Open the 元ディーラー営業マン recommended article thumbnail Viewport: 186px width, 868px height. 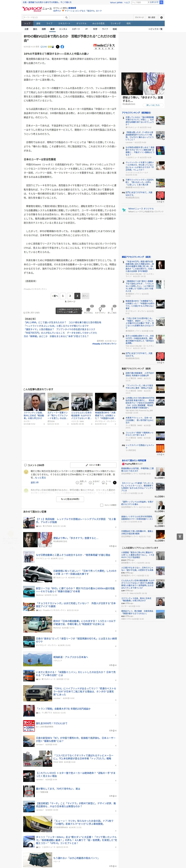point(58,402)
